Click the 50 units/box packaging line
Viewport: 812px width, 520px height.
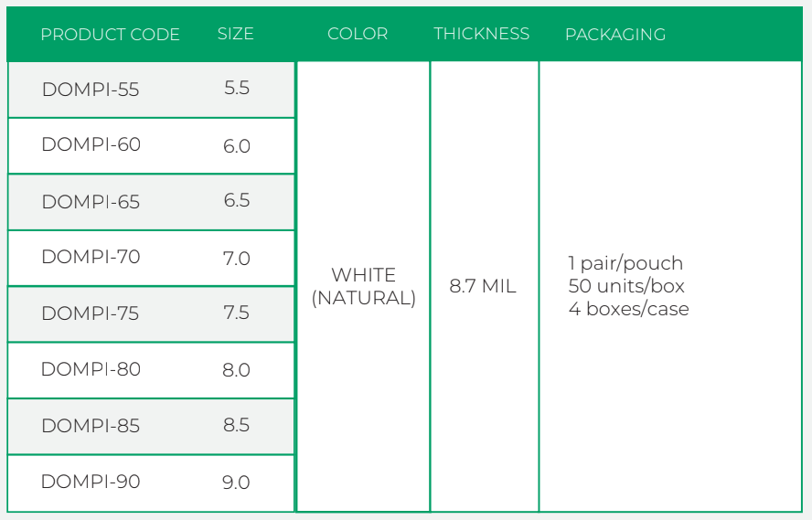tap(626, 286)
